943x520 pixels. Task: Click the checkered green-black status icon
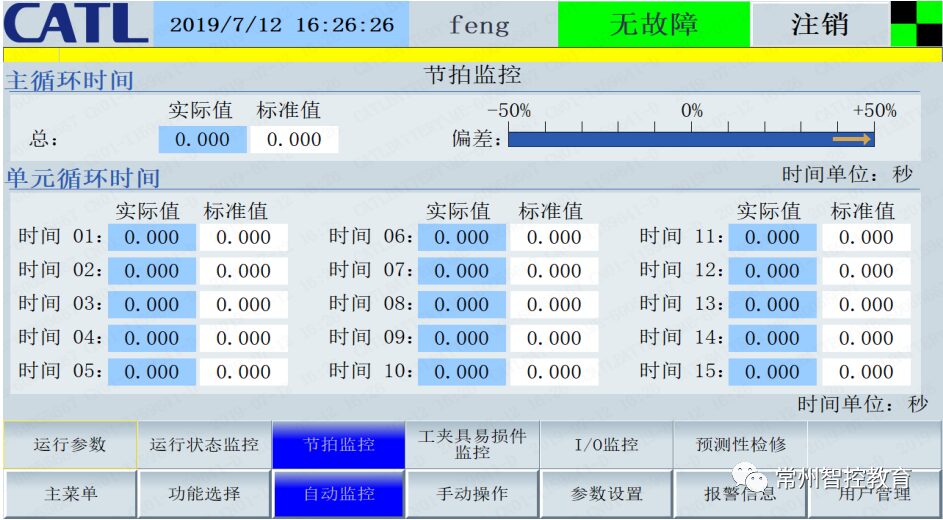[916, 23]
